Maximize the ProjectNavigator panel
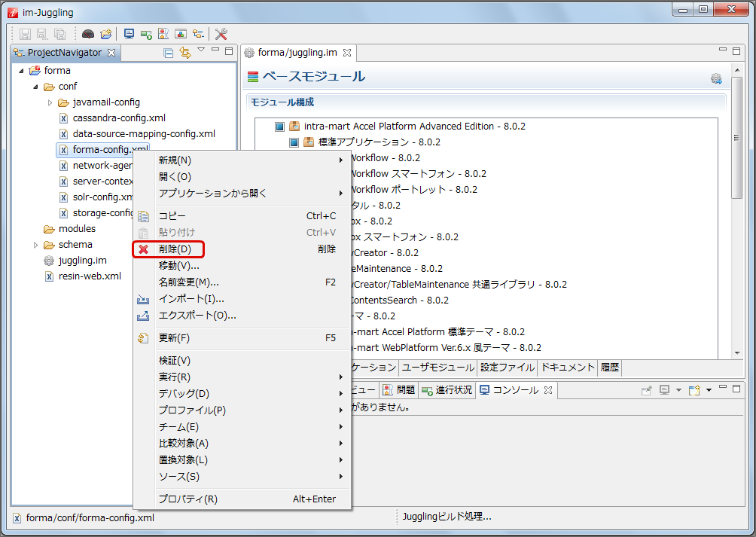Screen dimensions: 756x537 pyautogui.click(x=229, y=50)
